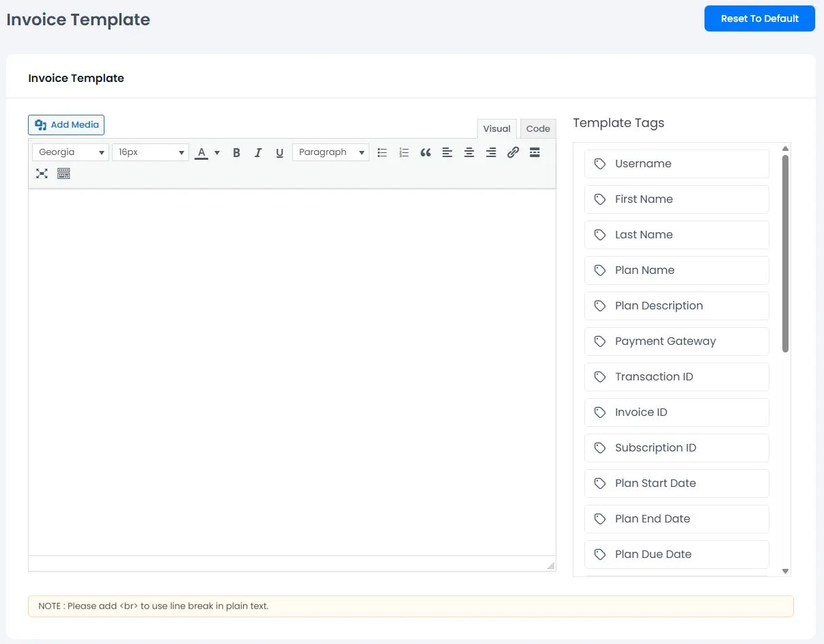Switch to the Visual tab
824x644 pixels.
[496, 128]
